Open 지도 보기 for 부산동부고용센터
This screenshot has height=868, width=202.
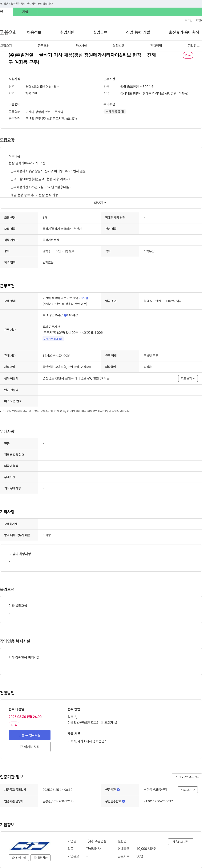point(187,790)
